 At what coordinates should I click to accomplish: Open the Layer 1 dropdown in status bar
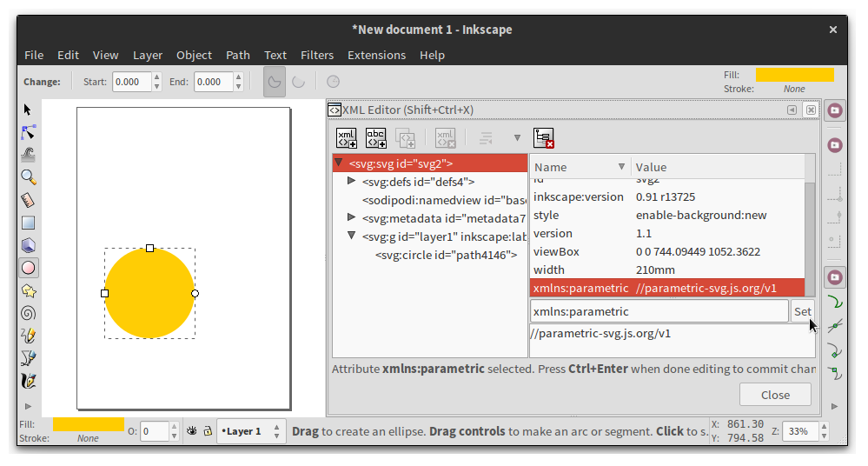(251, 431)
